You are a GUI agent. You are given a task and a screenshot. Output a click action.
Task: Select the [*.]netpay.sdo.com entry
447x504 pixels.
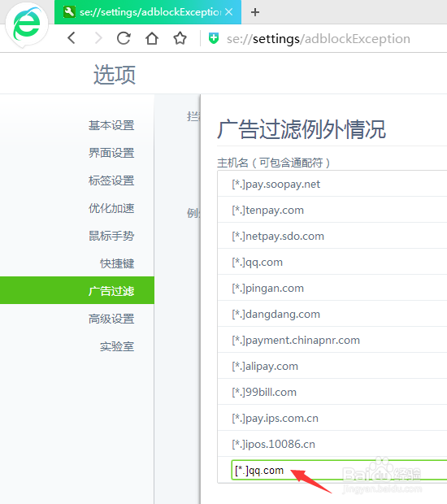coord(332,236)
